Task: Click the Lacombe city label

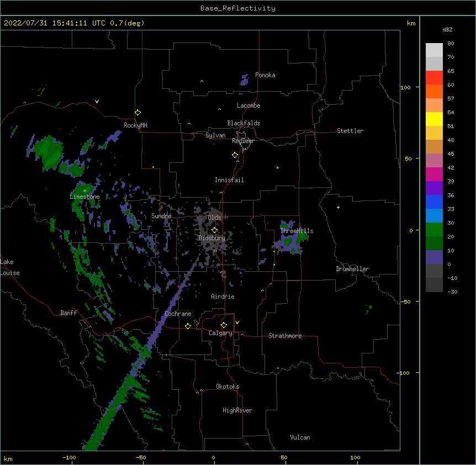Action: pos(248,105)
